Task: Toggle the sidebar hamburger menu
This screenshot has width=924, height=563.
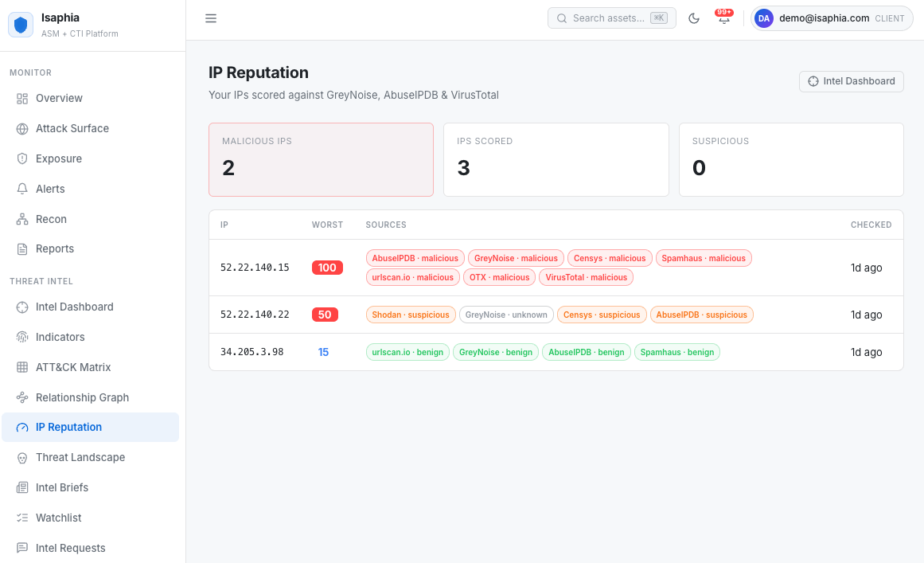Action: pyautogui.click(x=211, y=18)
